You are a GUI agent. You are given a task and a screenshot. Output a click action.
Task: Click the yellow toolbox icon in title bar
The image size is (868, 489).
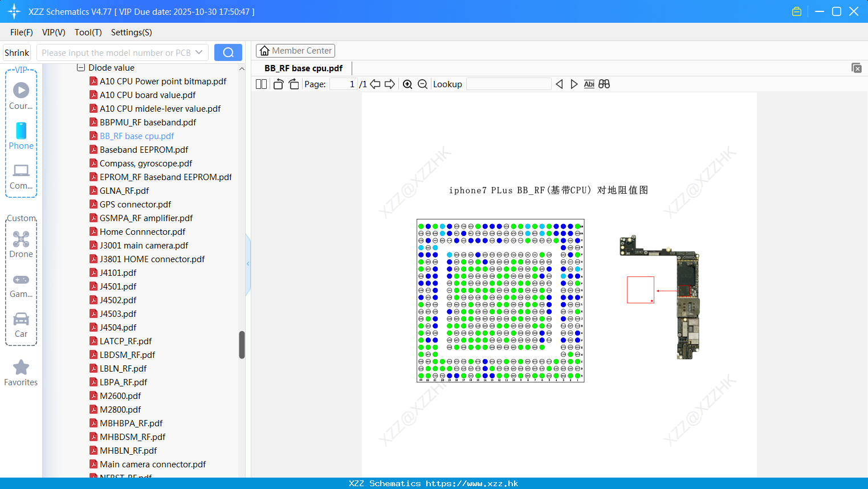coord(797,11)
